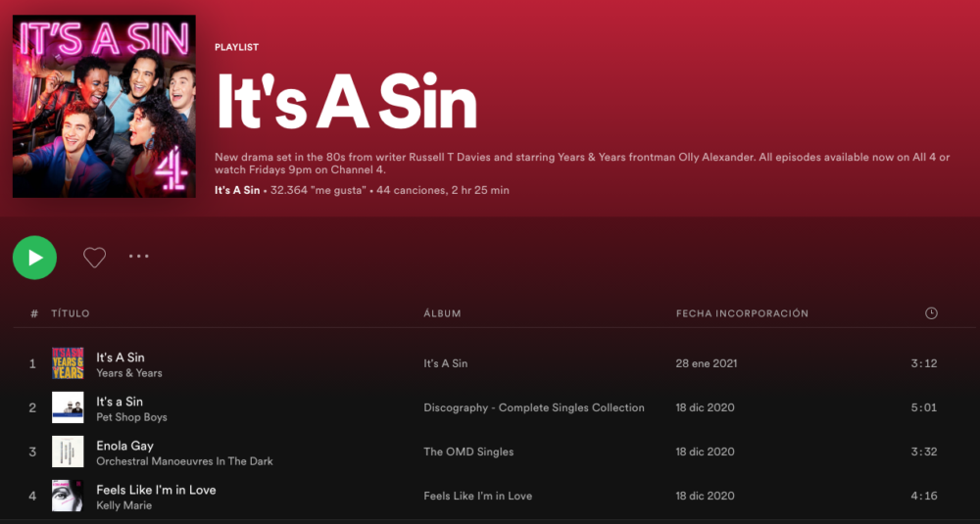Viewport: 980px width, 524px height.
Task: Open Discography - Complete Singles Collection album
Action: pyautogui.click(x=534, y=407)
